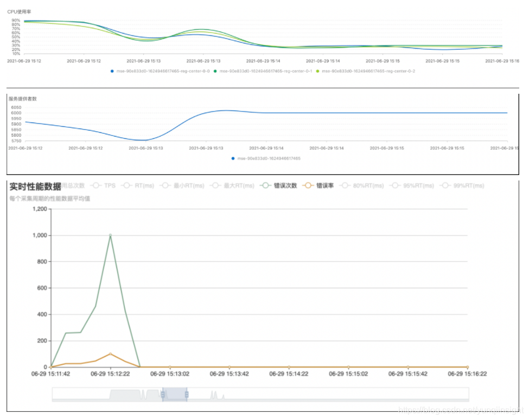
Task: Click the selected blue range in the data zoom bar
Action: tap(175, 394)
